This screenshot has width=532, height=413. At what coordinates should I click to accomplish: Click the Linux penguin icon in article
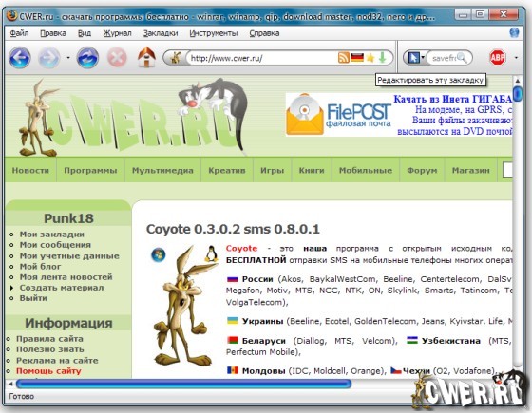point(211,253)
